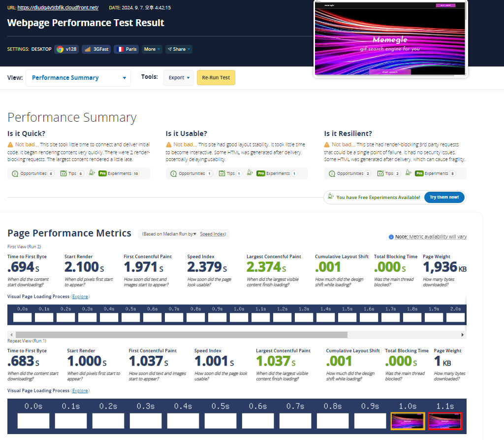
Task: Click the Chrome v128 browser badge
Action: pos(66,49)
